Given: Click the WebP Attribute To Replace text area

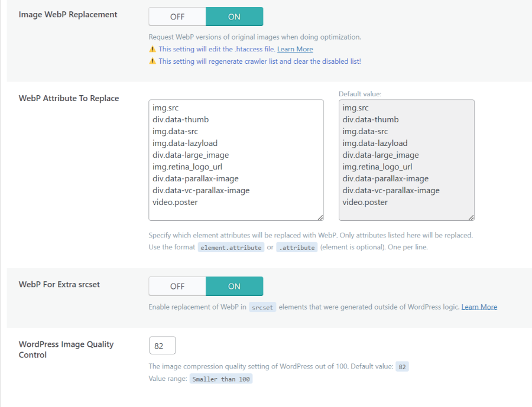Looking at the screenshot, I should pos(236,159).
